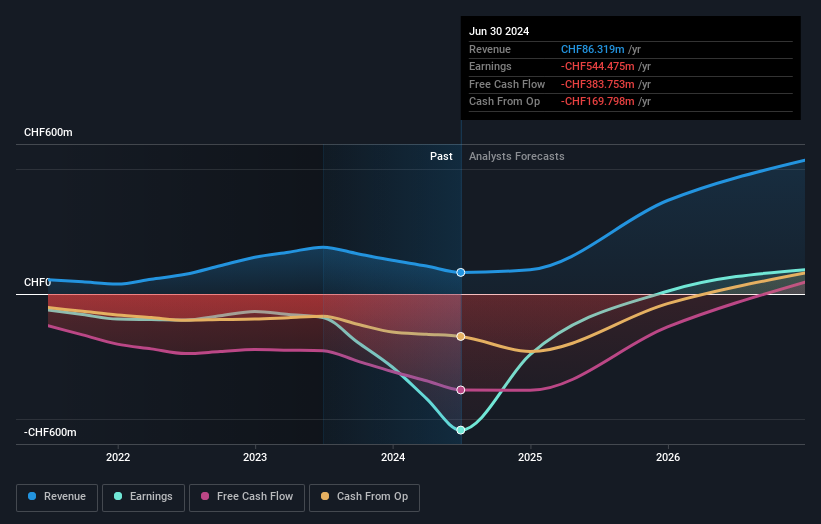821x524 pixels.
Task: Click the -CHF383.753m free cash flow value
Action: (x=597, y=84)
